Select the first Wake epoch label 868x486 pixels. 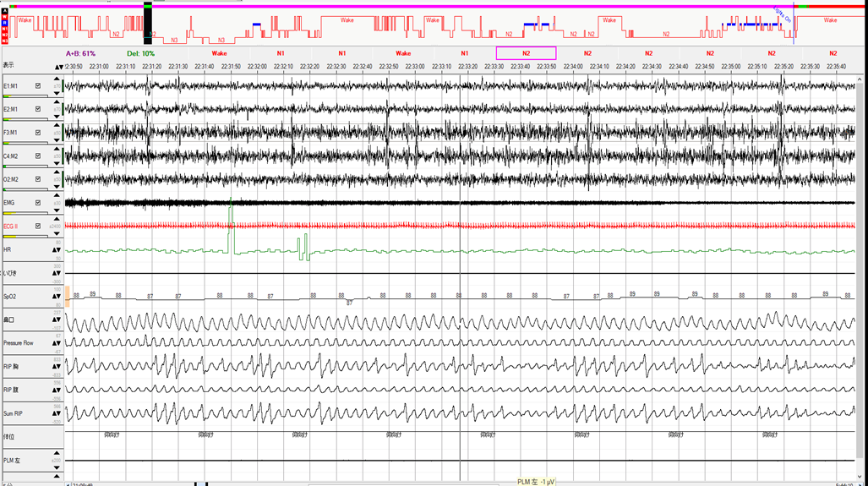(219, 53)
